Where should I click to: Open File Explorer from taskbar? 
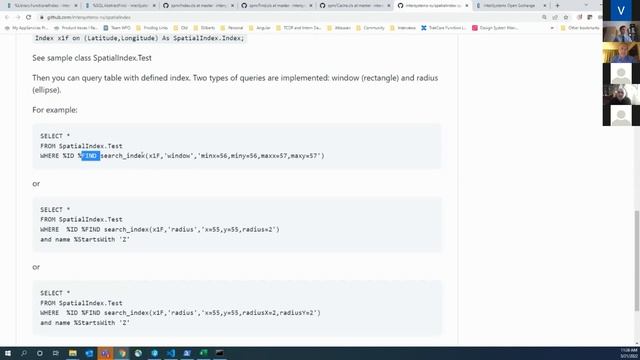coord(73,353)
